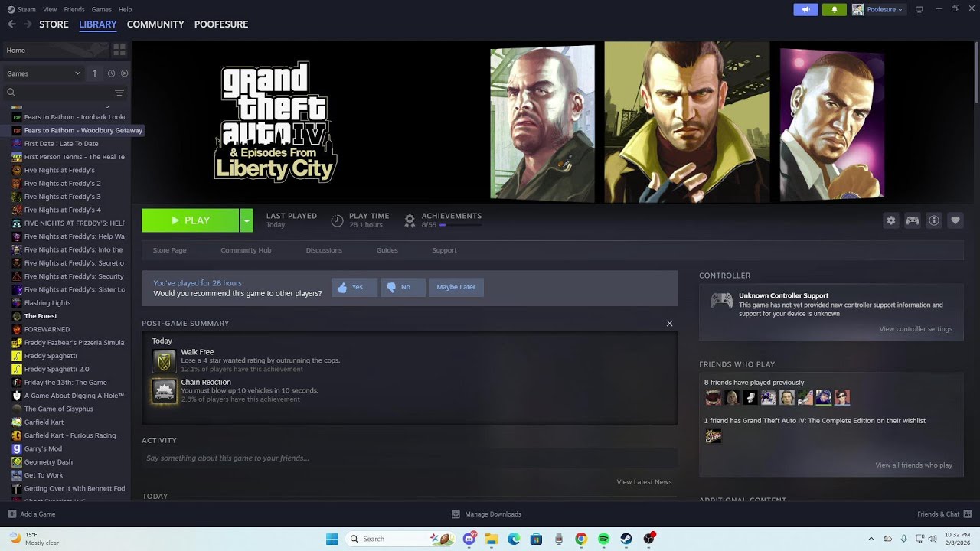
Task: Open Chrome from the taskbar
Action: [581, 539]
